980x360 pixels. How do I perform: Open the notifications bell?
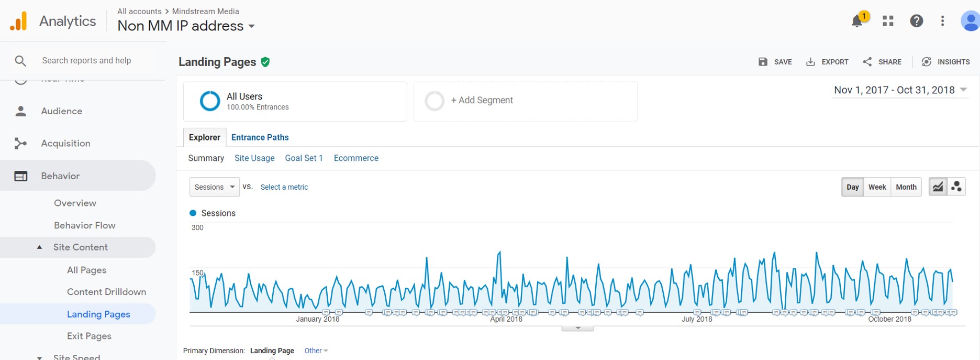click(x=857, y=21)
